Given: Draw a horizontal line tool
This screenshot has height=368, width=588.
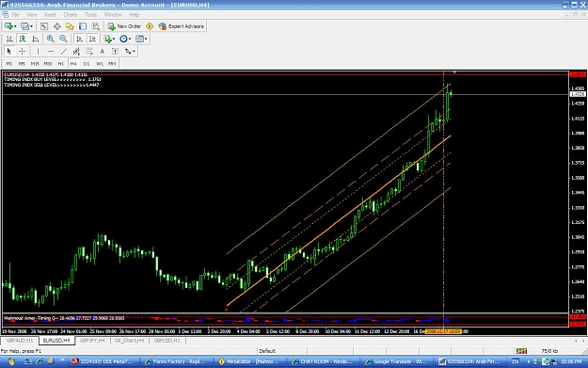Looking at the screenshot, I should click(51, 51).
